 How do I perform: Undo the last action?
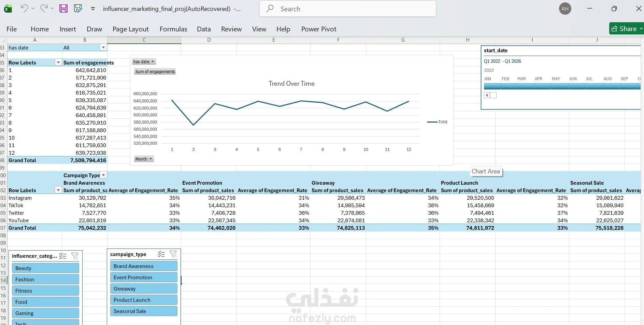click(x=24, y=8)
